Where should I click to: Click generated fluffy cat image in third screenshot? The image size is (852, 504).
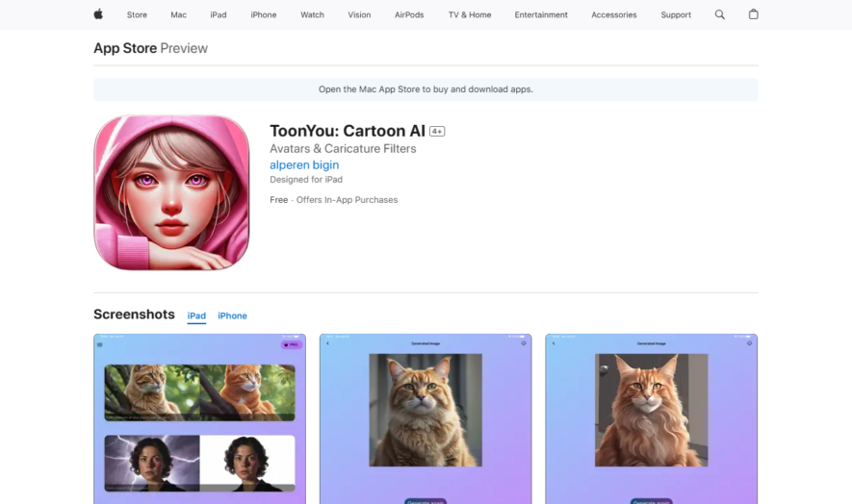point(652,410)
